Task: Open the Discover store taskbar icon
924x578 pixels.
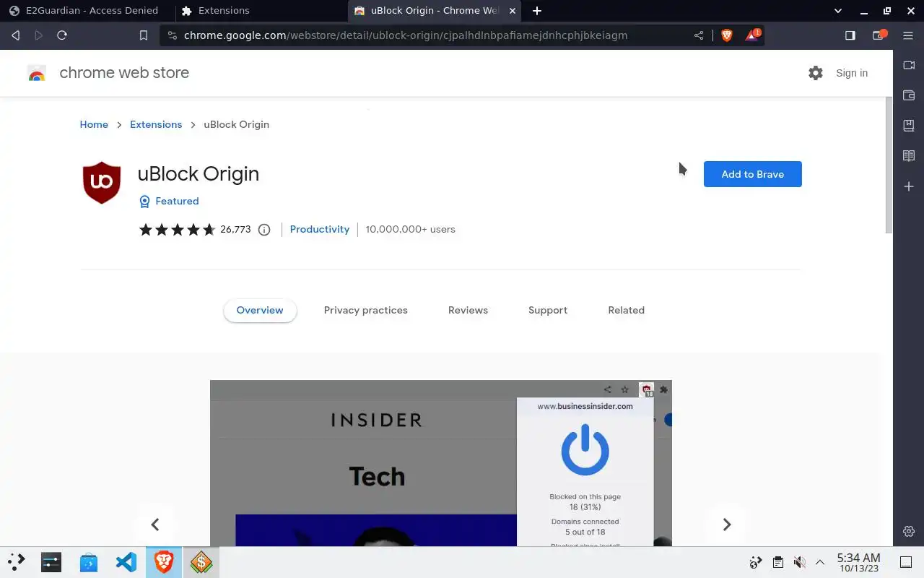Action: coord(89,562)
